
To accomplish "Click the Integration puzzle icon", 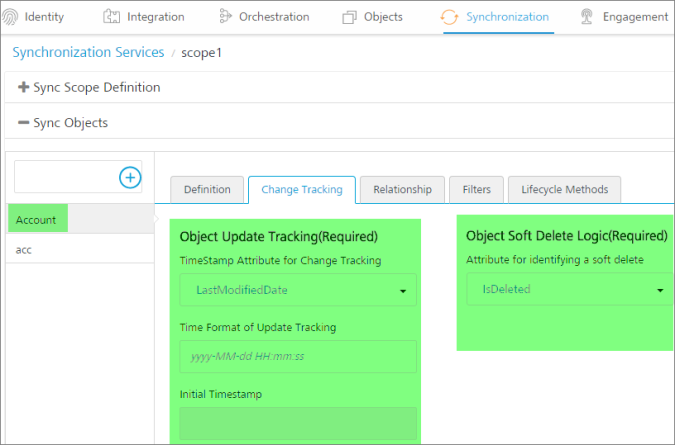I will click(x=111, y=17).
